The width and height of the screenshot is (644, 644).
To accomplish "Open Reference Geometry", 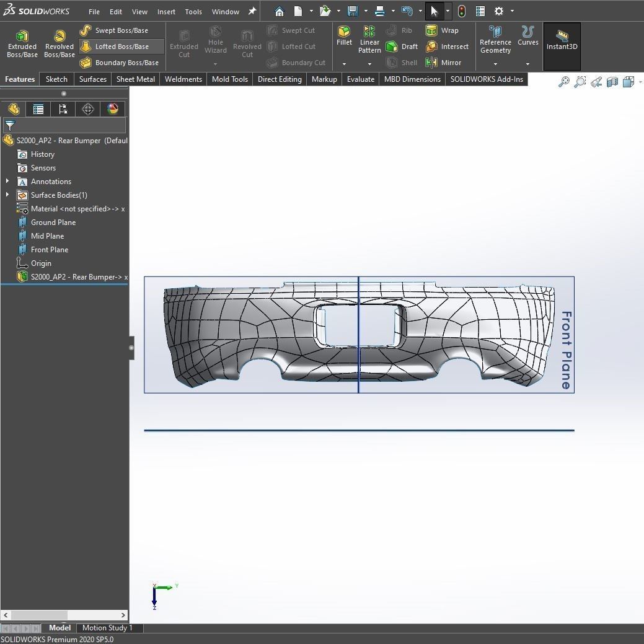I will pos(495,40).
